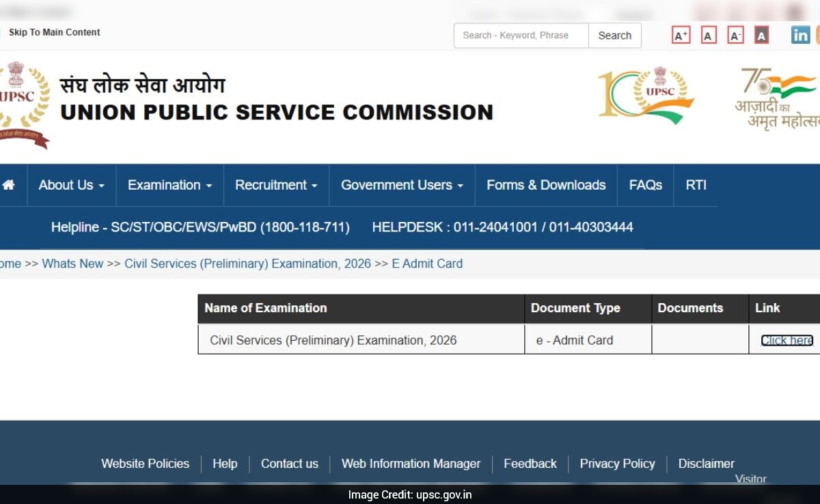Click Union Public Service Commission title

tap(277, 112)
